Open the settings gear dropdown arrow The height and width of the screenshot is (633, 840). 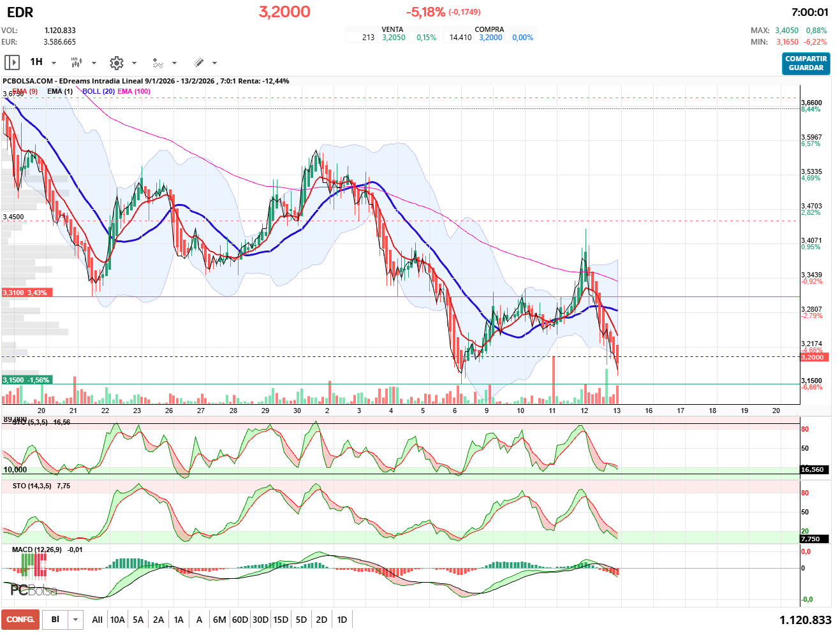(x=134, y=63)
